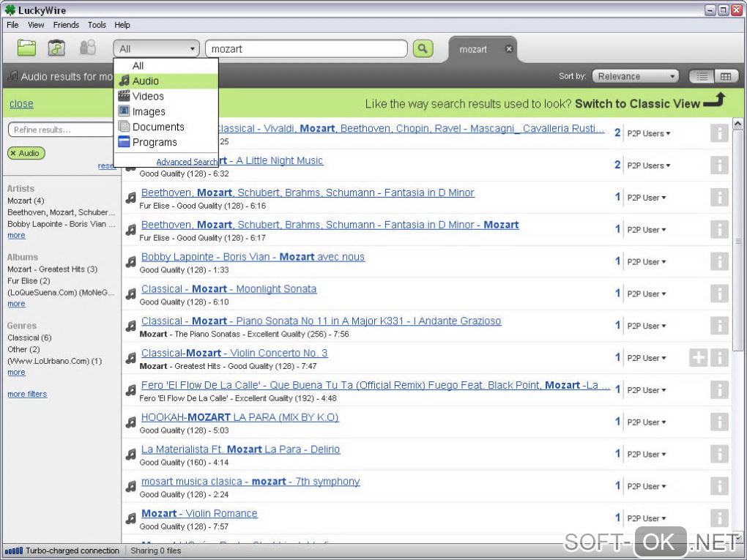Open result Mozart - Violin Romance
Viewport: 747px width, 560px height.
click(x=199, y=514)
